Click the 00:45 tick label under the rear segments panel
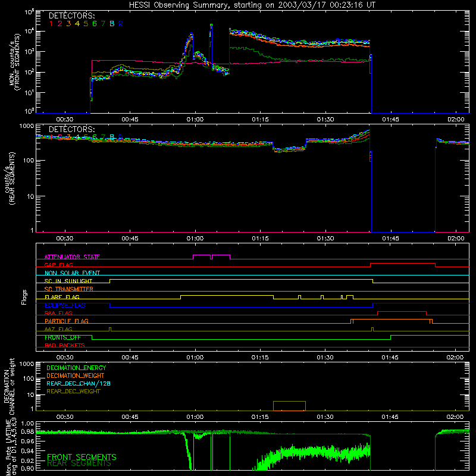476x476 pixels. [x=130, y=239]
